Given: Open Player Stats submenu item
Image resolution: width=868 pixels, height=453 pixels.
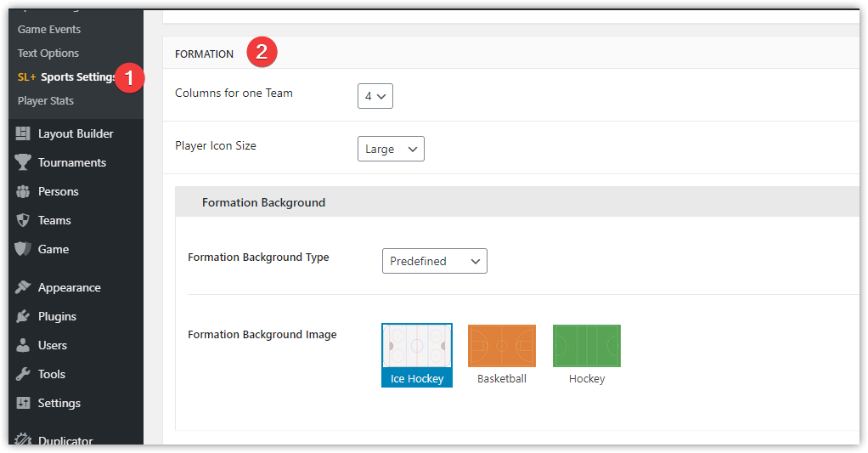Looking at the screenshot, I should pyautogui.click(x=45, y=101).
